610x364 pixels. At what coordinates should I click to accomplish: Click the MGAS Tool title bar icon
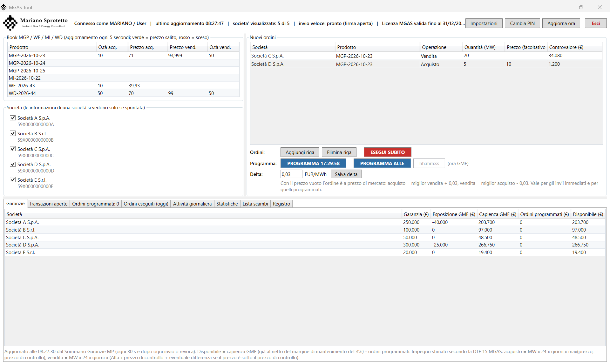[x=3, y=7]
